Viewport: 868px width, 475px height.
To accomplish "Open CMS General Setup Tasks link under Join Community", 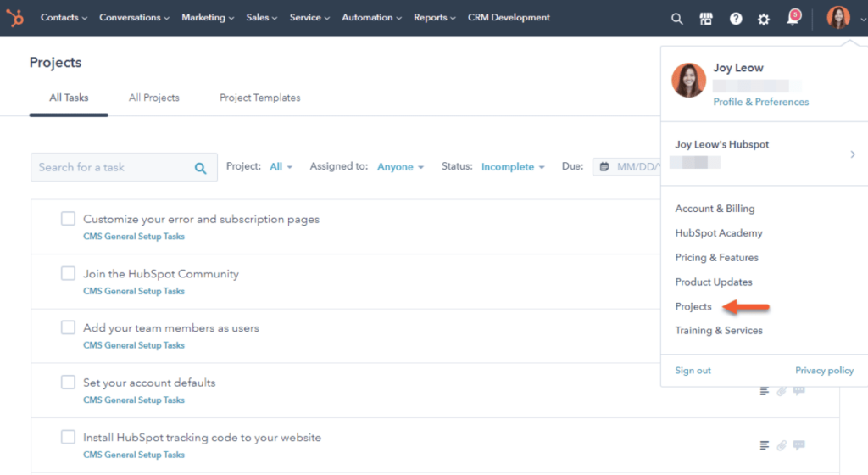I will click(133, 291).
